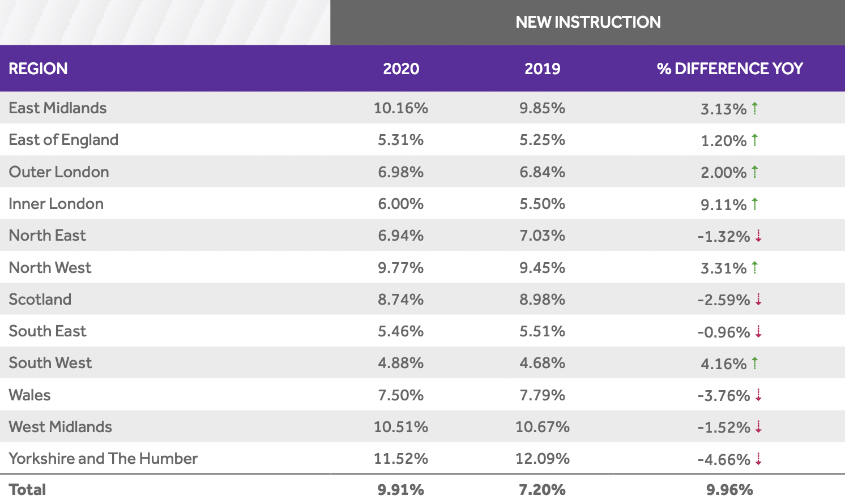This screenshot has width=845, height=504.
Task: Click the 2019 column header
Action: pyautogui.click(x=542, y=69)
